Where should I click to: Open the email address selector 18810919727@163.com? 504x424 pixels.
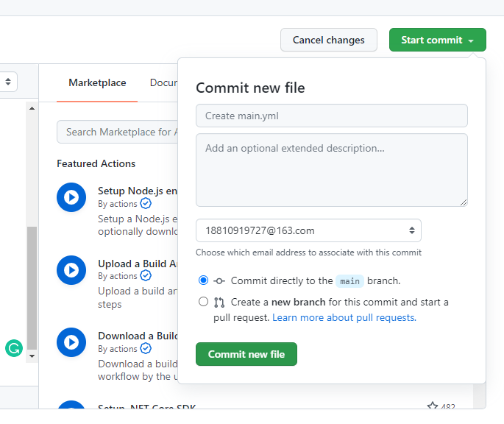308,230
